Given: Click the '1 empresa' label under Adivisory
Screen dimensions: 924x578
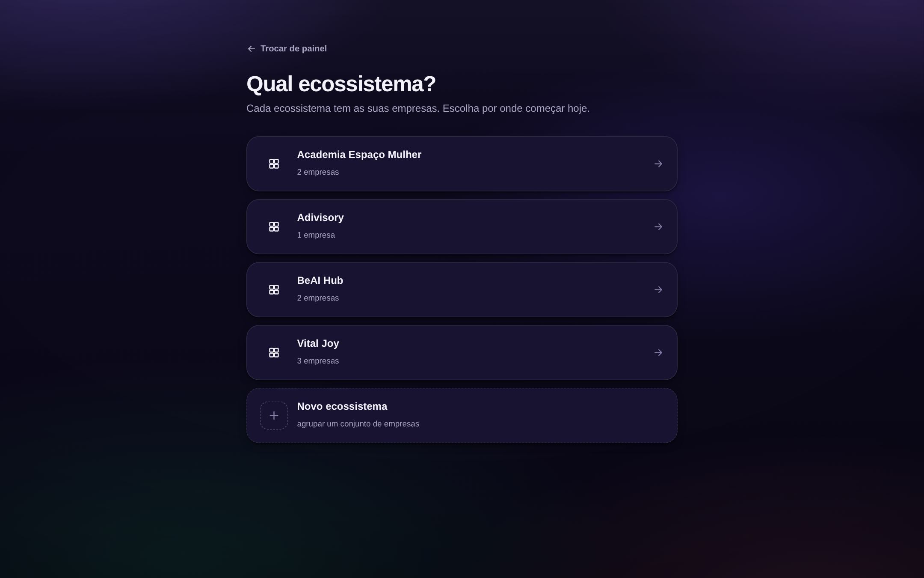Looking at the screenshot, I should click(316, 235).
